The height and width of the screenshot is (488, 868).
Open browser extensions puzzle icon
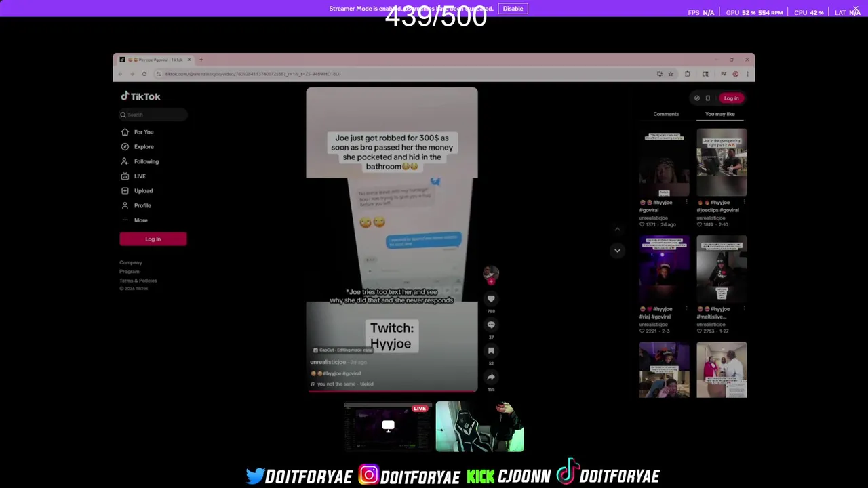coord(688,74)
